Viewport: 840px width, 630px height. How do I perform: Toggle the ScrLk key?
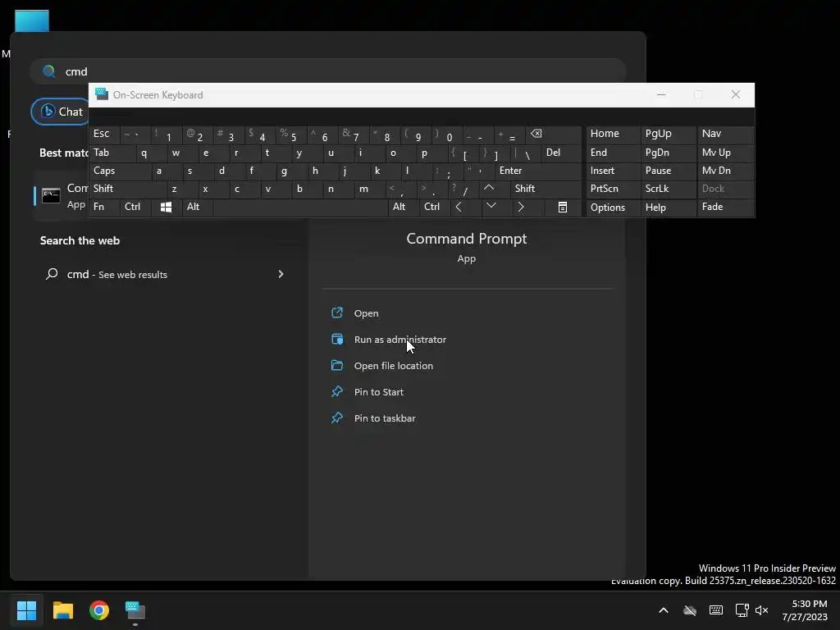click(x=668, y=189)
